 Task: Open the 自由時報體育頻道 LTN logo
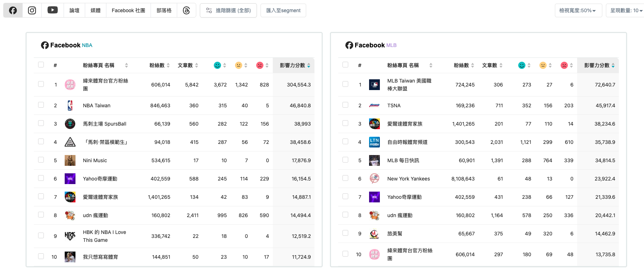coord(374,142)
